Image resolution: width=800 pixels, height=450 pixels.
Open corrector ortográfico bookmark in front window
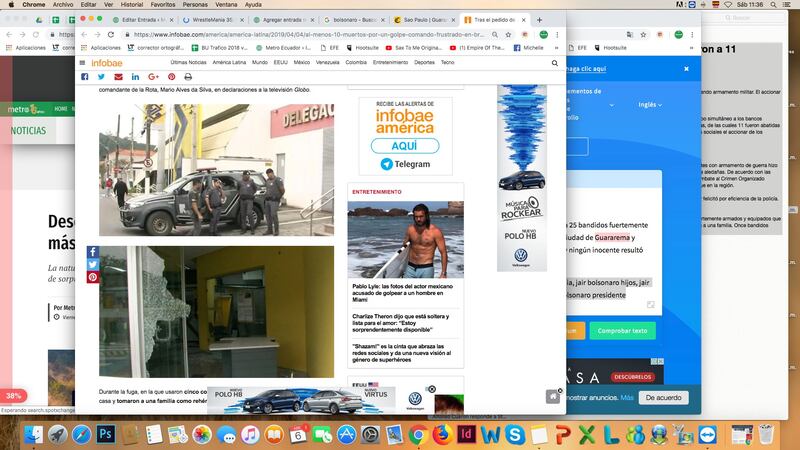click(x=156, y=48)
